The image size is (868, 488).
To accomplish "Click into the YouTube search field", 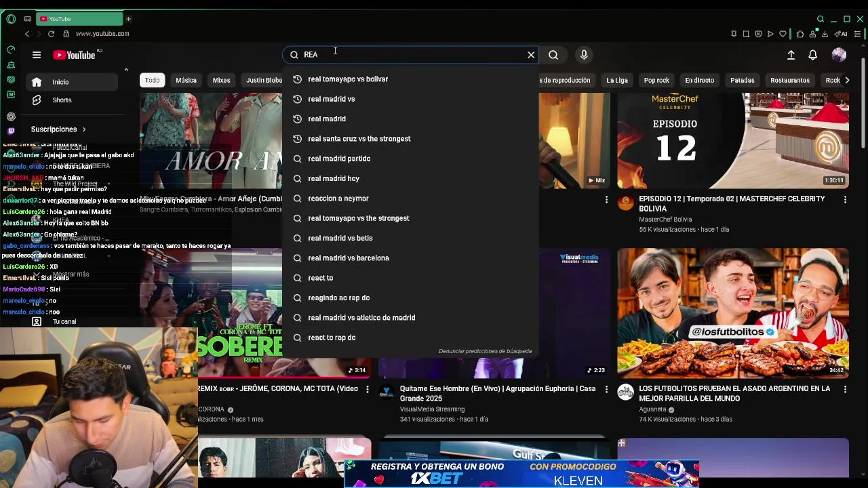I will tap(410, 55).
